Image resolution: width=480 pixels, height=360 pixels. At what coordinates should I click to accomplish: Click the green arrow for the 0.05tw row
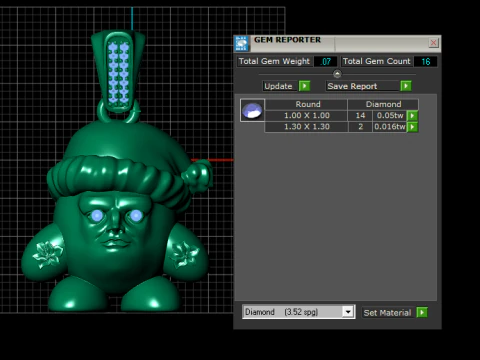click(x=413, y=116)
